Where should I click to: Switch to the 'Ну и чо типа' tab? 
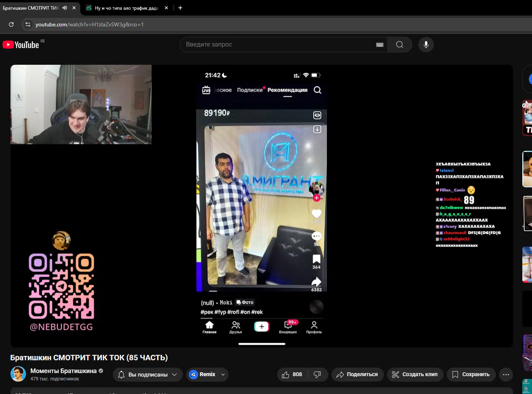[126, 8]
